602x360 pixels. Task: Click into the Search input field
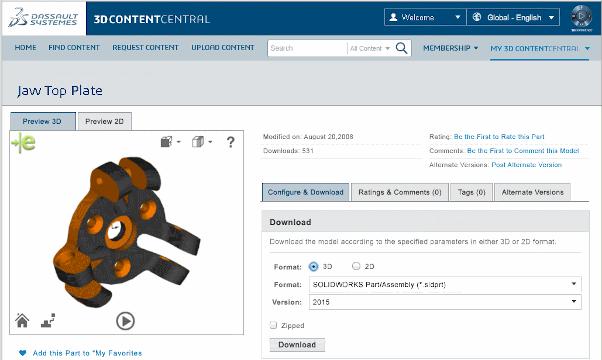(x=307, y=48)
